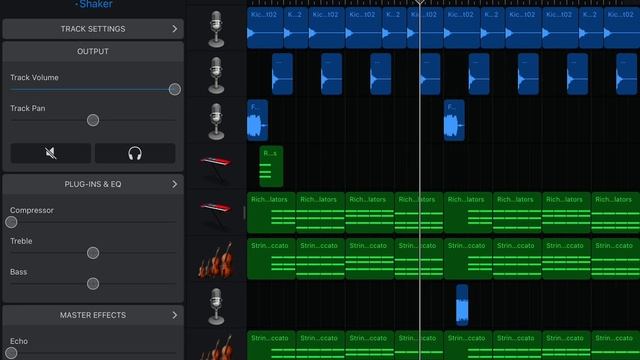Select the first K...2 region in the top track
640x360 pixels.
tap(296, 28)
